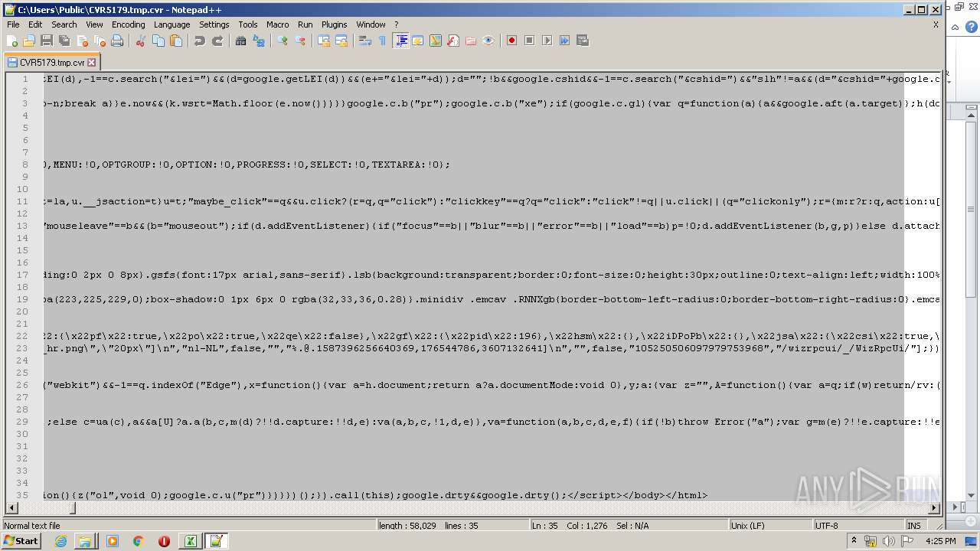Open the Window menu
Screen dimensions: 980x551
click(371, 24)
